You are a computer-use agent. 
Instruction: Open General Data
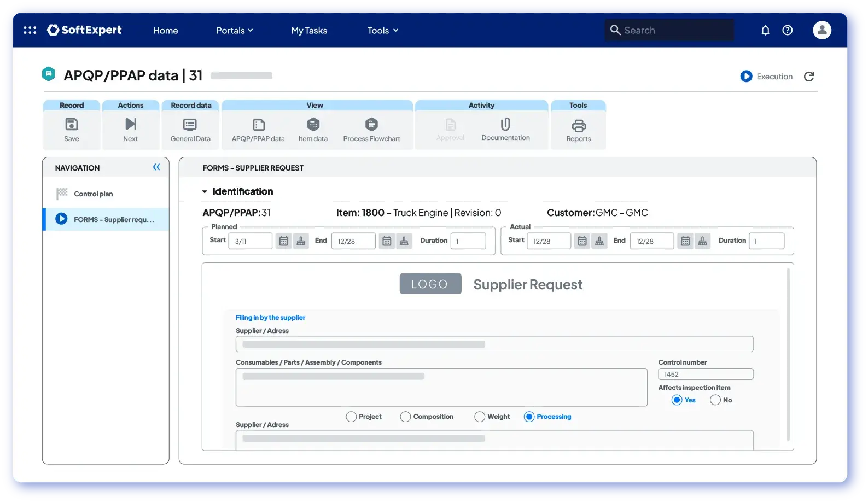pyautogui.click(x=190, y=130)
